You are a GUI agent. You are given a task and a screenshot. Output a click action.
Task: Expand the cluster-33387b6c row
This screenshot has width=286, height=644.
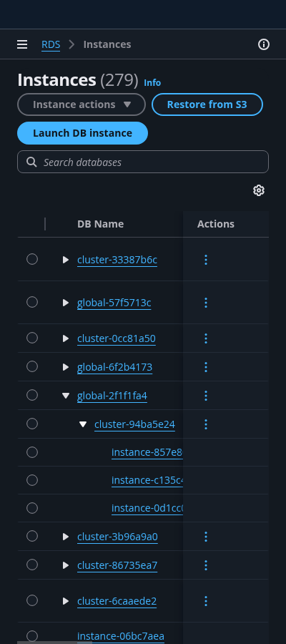coord(65,260)
